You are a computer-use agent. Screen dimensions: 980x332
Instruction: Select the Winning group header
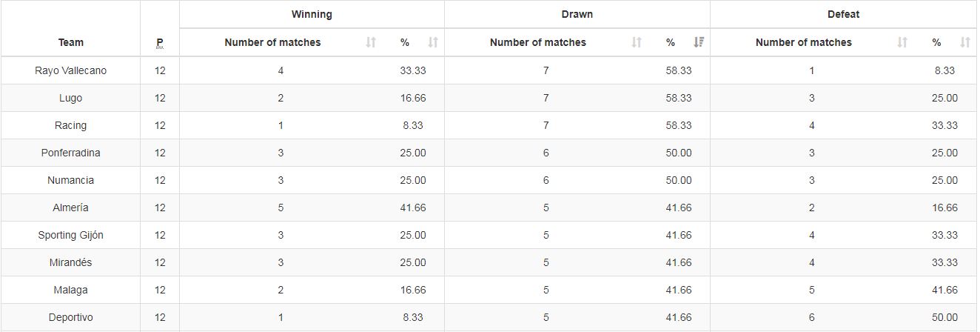click(x=312, y=14)
